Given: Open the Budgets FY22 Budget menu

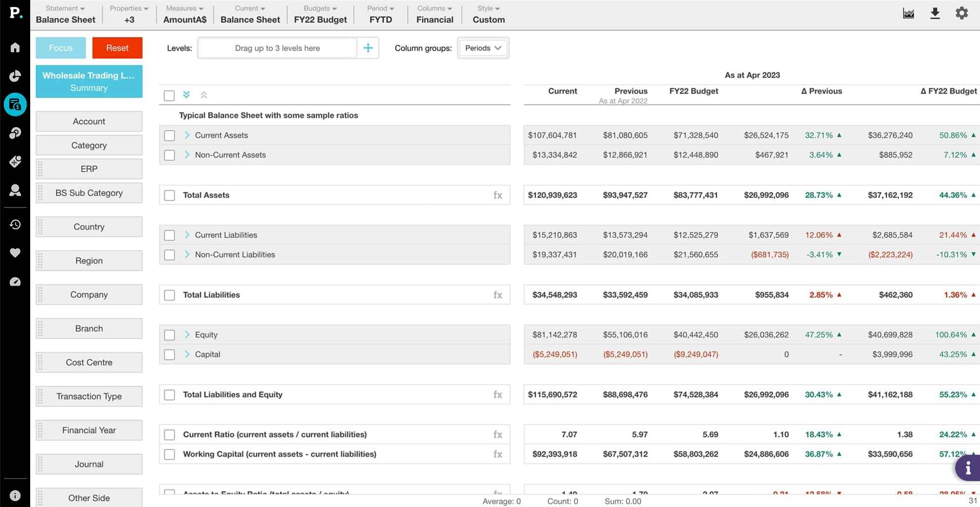Looking at the screenshot, I should pos(320,14).
